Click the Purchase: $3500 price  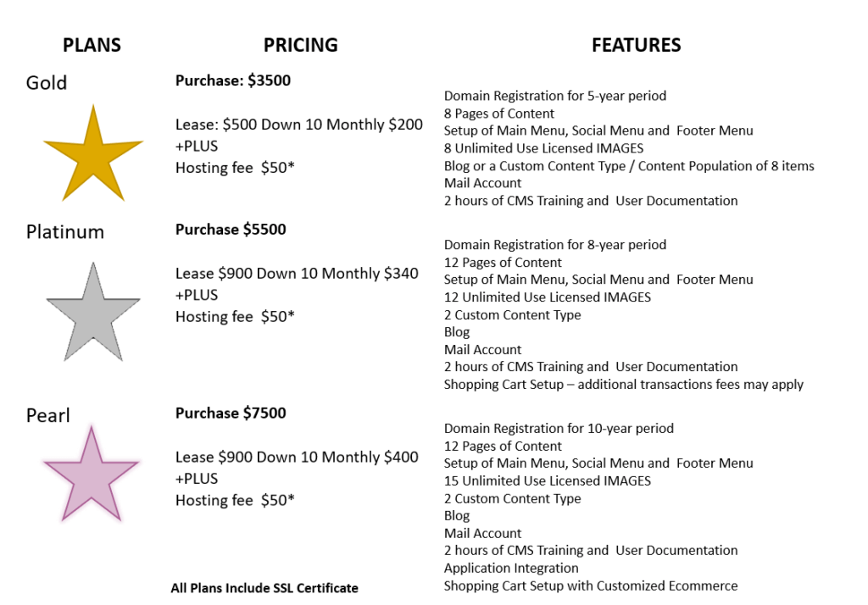(x=233, y=81)
